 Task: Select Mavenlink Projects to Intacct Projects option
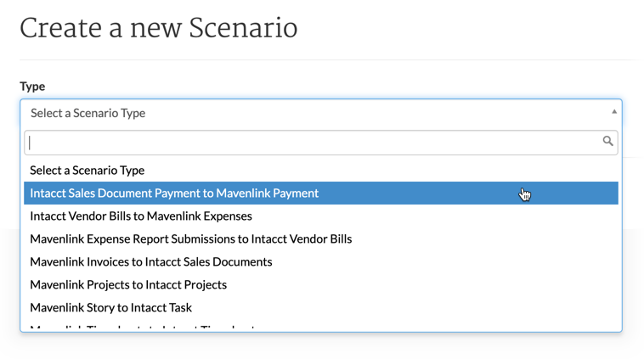pyautogui.click(x=321, y=284)
